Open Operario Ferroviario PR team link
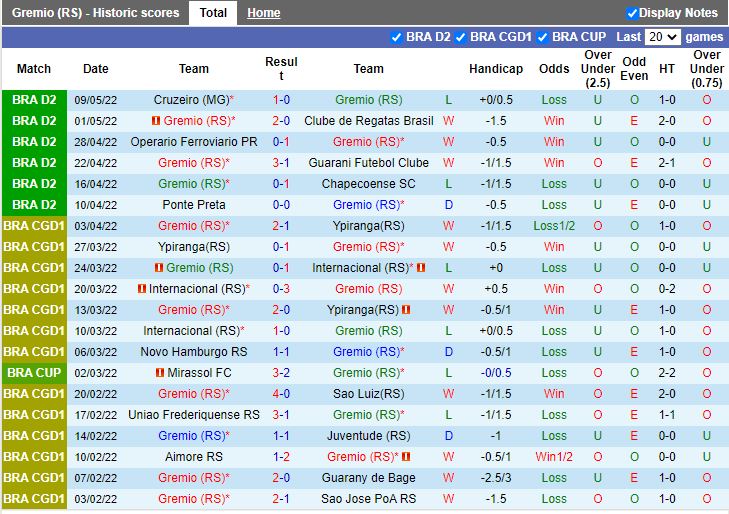 pyautogui.click(x=194, y=142)
